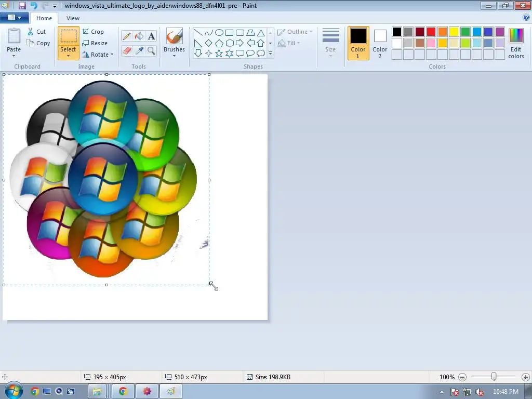The image size is (532, 399).
Task: Choose the Four-point star shape
Action: coord(209,54)
